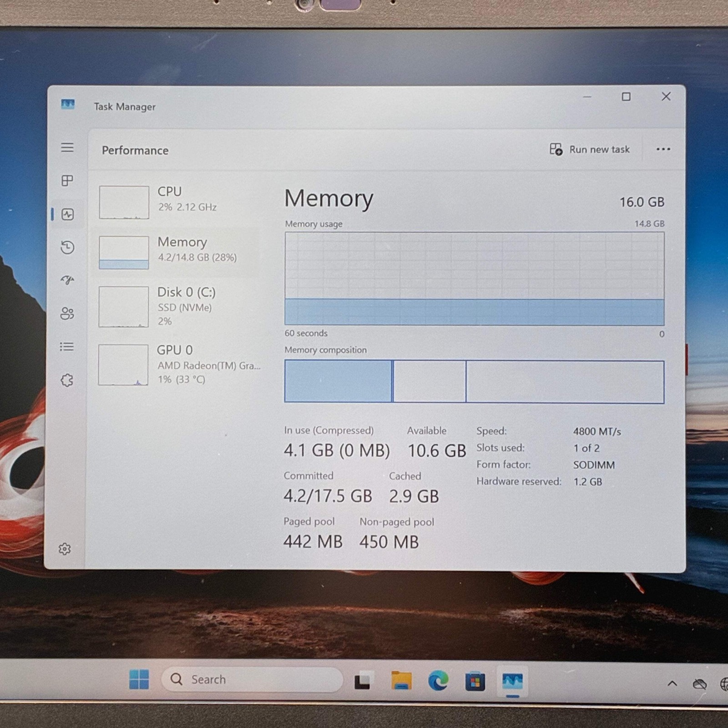Click the 4.2/17.5 GB committed value
The width and height of the screenshot is (728, 728).
(x=328, y=496)
